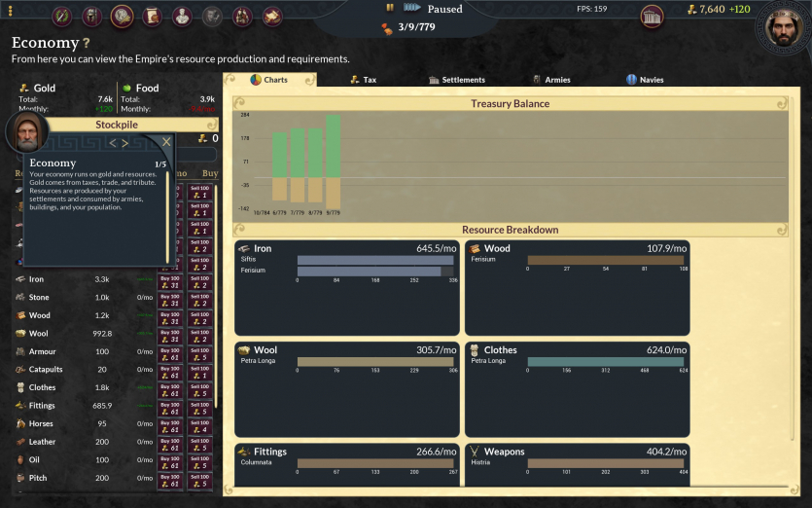
Task: Click the advisor portrait on tutorial popup
Action: coord(27,134)
